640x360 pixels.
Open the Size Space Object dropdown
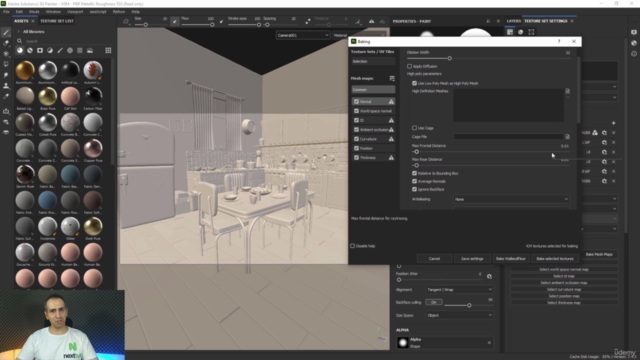[x=459, y=316]
